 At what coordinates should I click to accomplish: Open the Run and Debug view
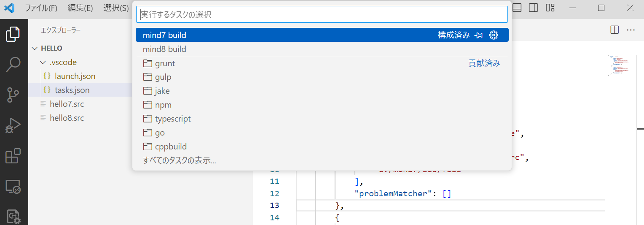click(x=13, y=125)
